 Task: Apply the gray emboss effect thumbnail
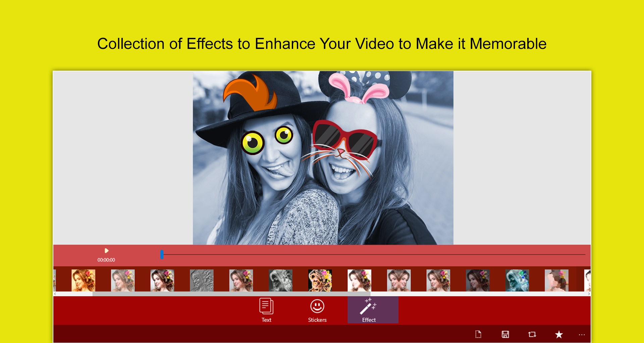click(x=202, y=280)
